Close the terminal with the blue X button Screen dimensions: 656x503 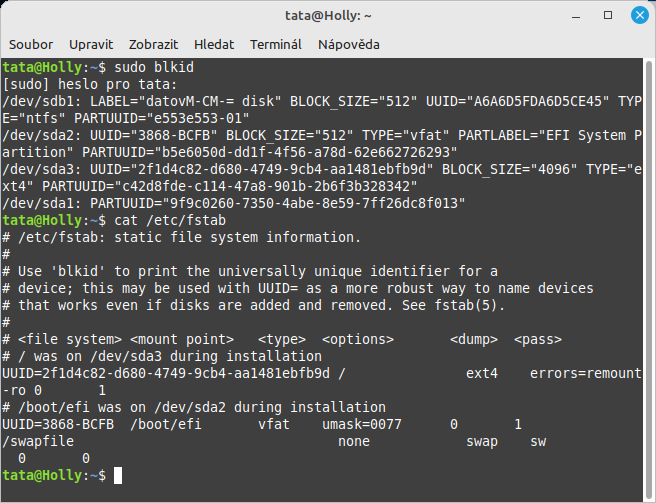click(635, 16)
